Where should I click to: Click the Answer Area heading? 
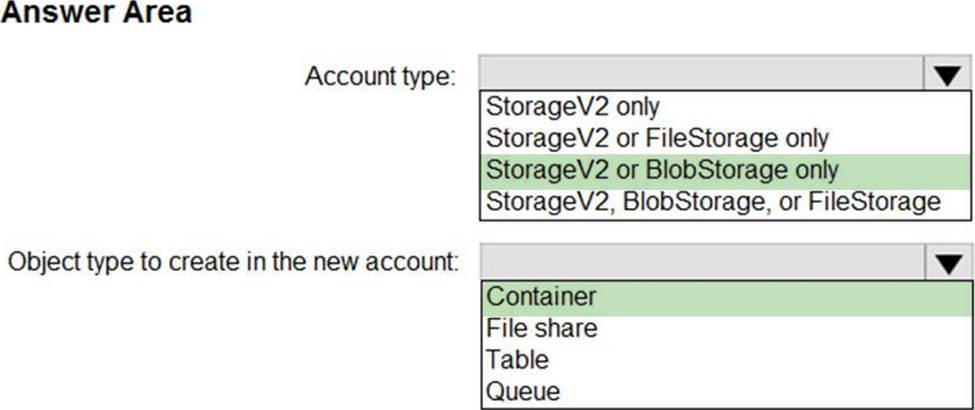(97, 14)
